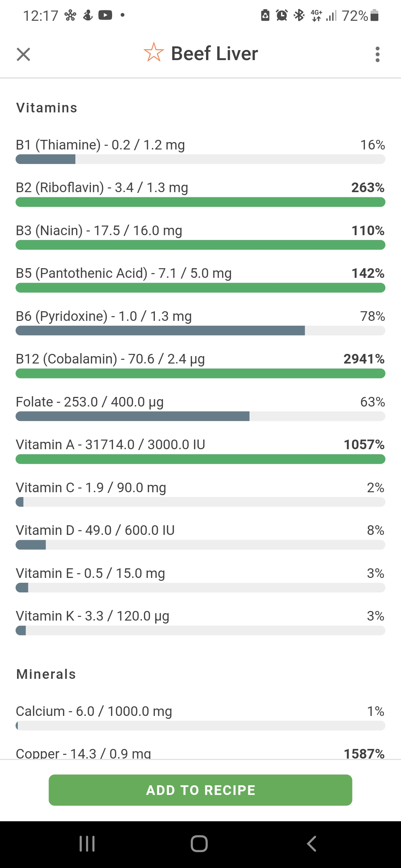Tap the Bluetooth status icon

click(299, 15)
